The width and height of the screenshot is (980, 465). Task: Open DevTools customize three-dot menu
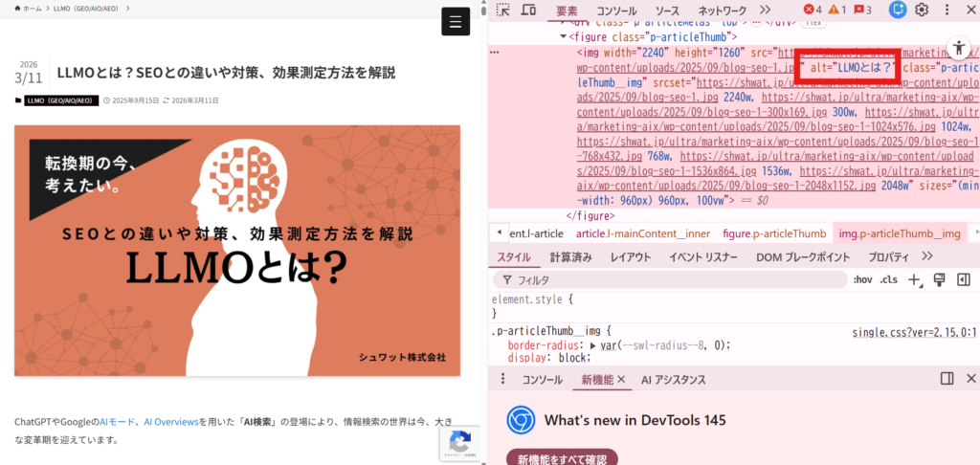947,10
